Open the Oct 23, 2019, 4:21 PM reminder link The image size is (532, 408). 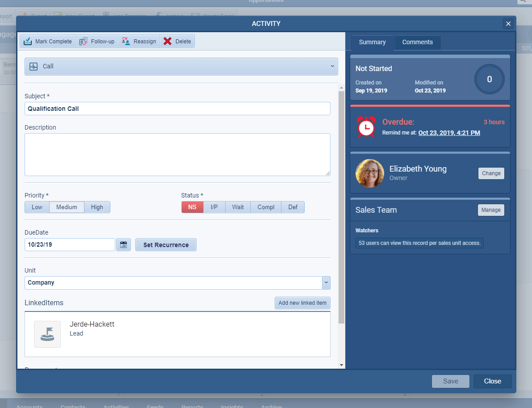pos(449,133)
